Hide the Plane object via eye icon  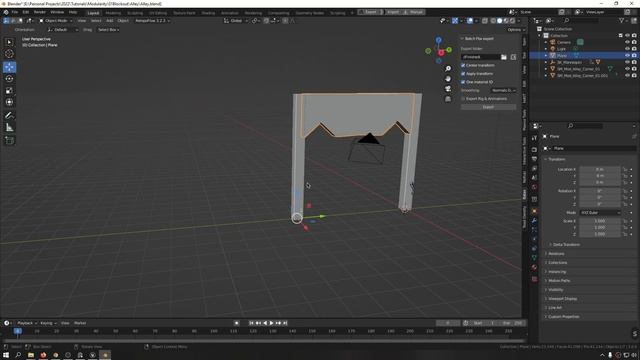click(x=627, y=55)
